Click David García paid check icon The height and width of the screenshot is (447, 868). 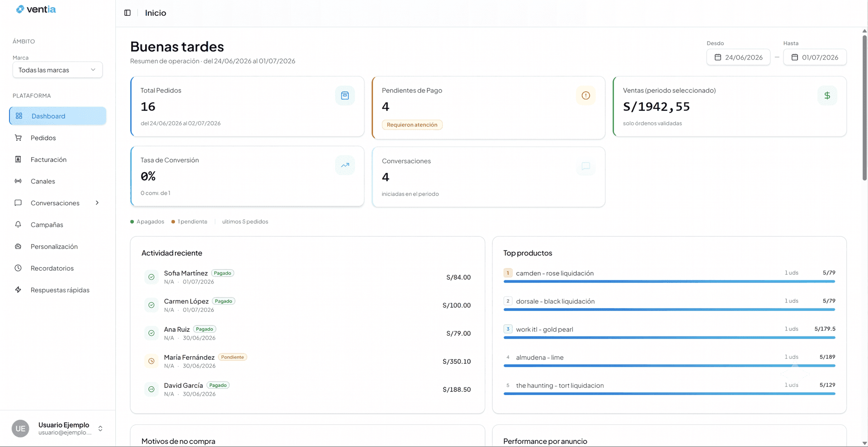coord(151,389)
